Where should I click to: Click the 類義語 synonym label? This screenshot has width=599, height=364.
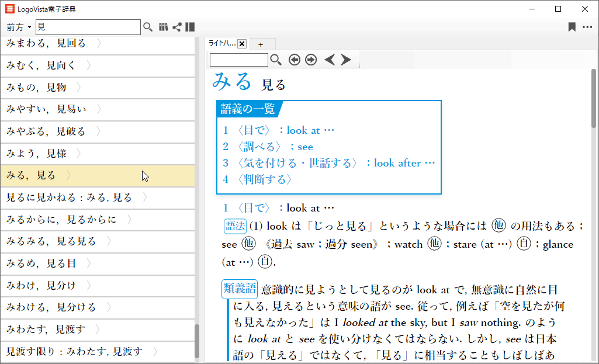(240, 289)
